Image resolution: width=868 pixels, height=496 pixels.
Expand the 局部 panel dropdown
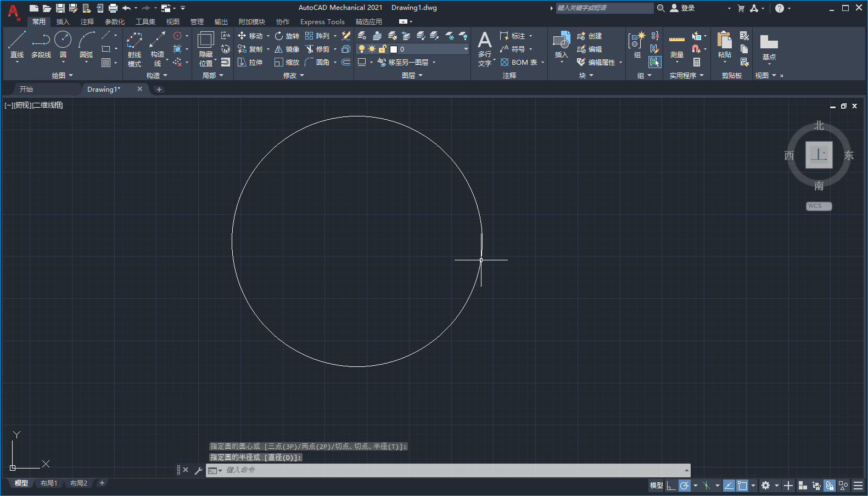tap(213, 75)
